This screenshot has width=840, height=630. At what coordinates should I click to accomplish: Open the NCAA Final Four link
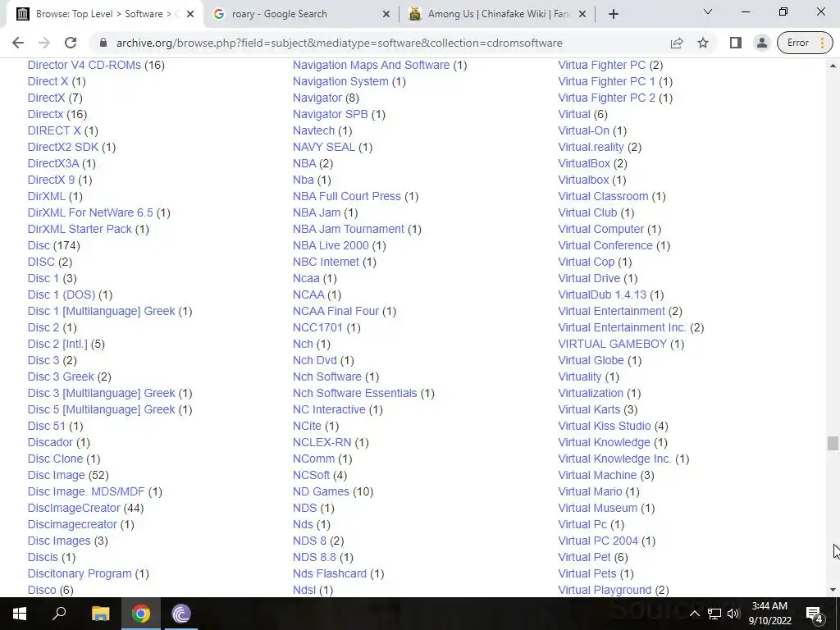(x=336, y=311)
